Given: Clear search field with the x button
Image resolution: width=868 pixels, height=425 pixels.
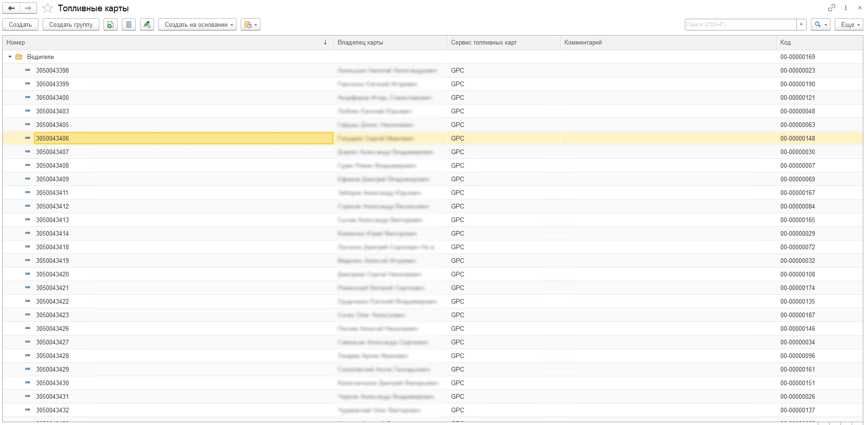Looking at the screenshot, I should (801, 25).
